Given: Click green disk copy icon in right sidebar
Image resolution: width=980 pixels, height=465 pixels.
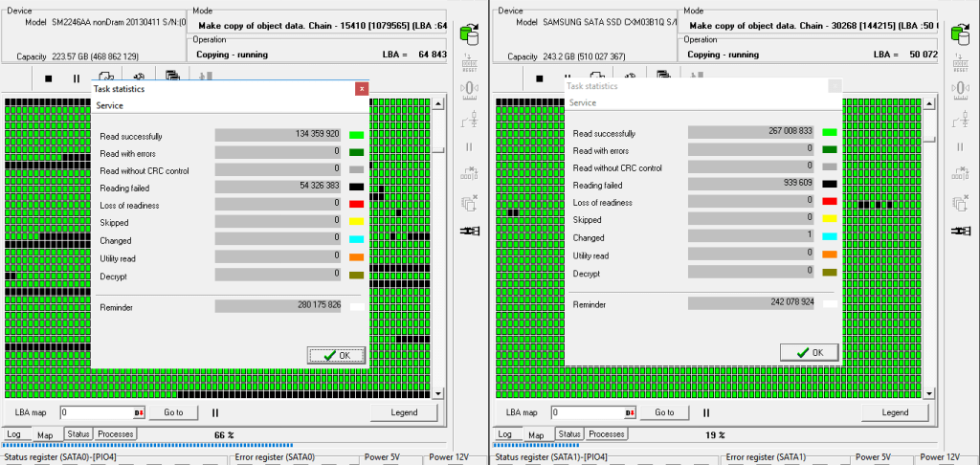Looking at the screenshot, I should coord(960,34).
